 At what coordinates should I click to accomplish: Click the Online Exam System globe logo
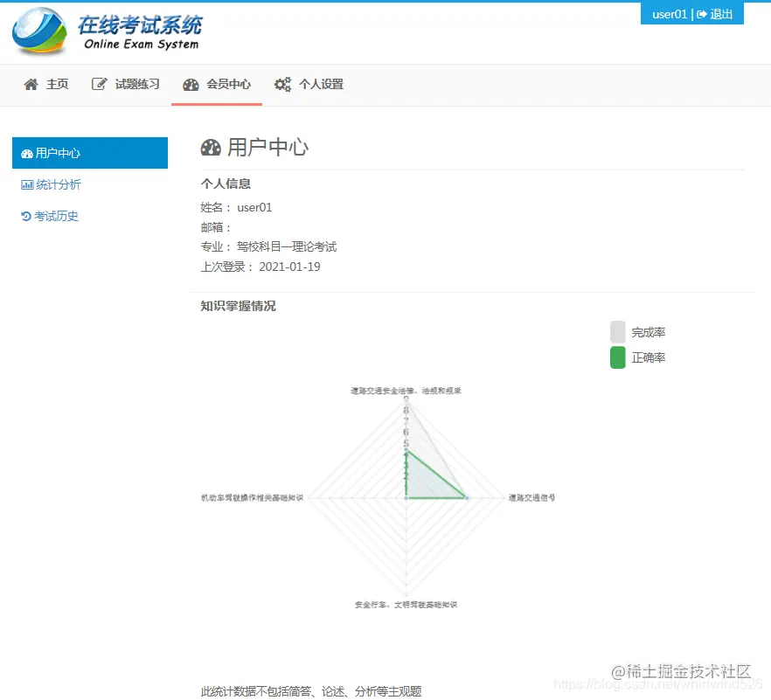point(39,31)
